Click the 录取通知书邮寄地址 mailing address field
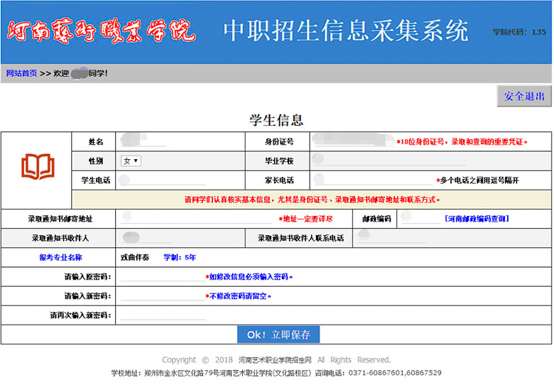 point(196,219)
